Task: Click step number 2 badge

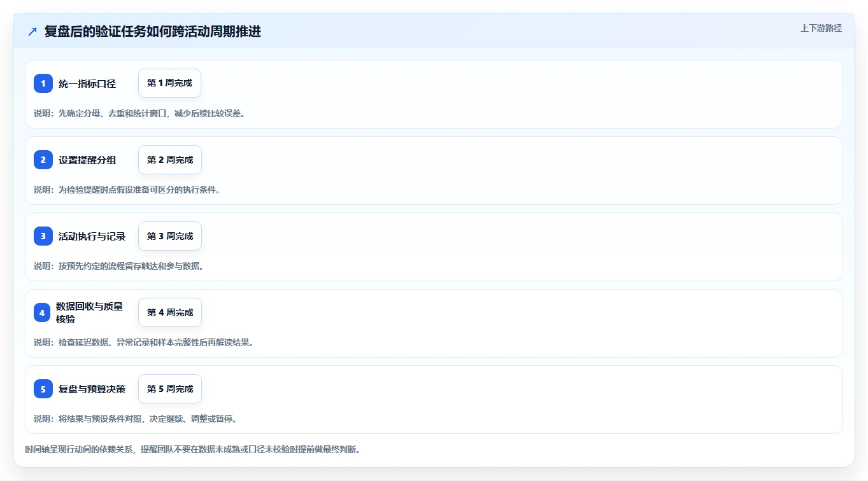Action: tap(43, 160)
